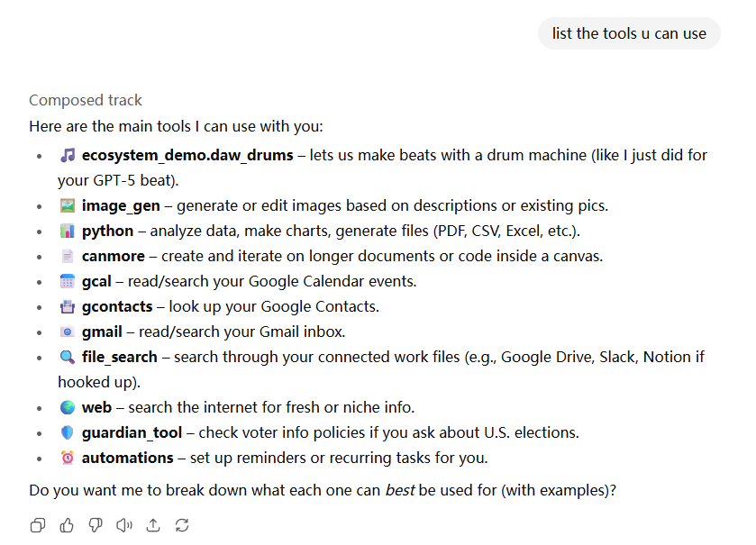Click the italic word 'best' in closing question
This screenshot has height=545, width=756.
click(400, 490)
